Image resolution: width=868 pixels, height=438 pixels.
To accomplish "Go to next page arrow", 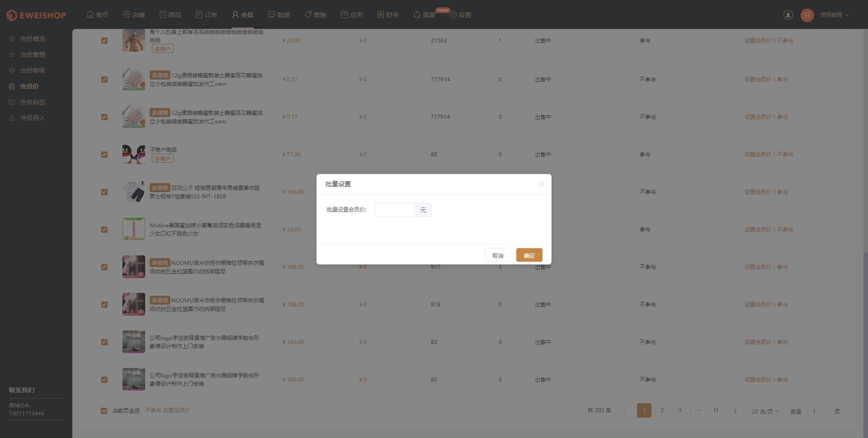I will (736, 411).
